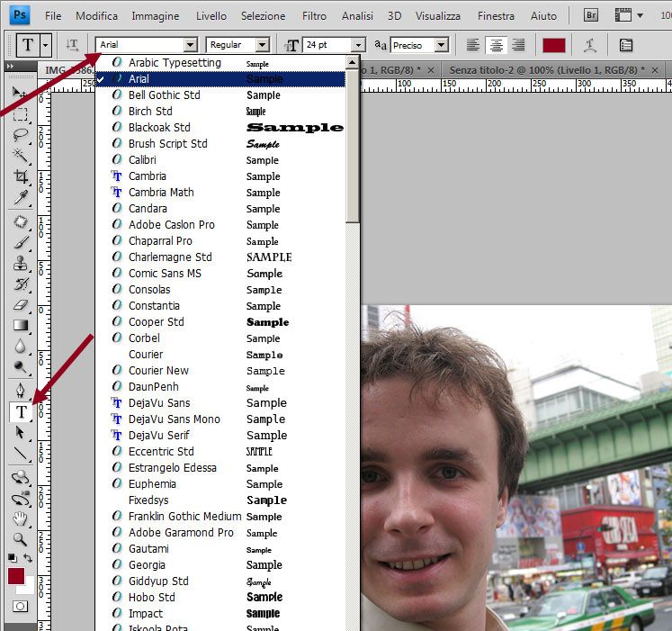Select the Brush tool

[x=20, y=242]
